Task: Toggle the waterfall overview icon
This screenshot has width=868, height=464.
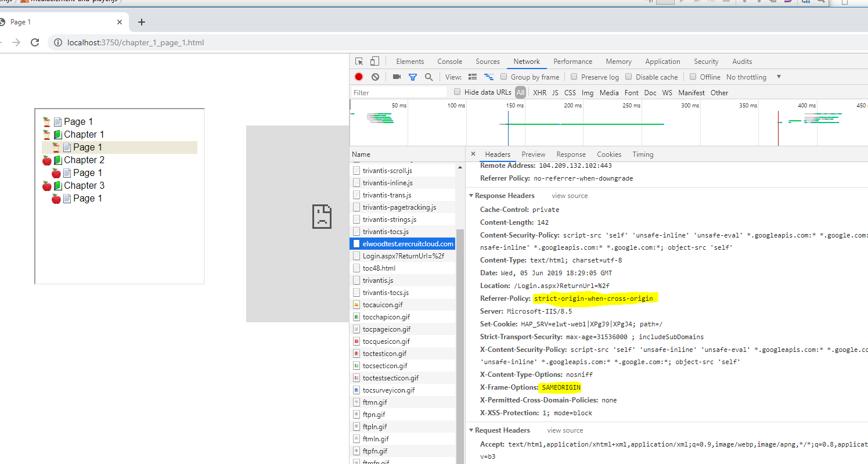Action: [x=489, y=77]
